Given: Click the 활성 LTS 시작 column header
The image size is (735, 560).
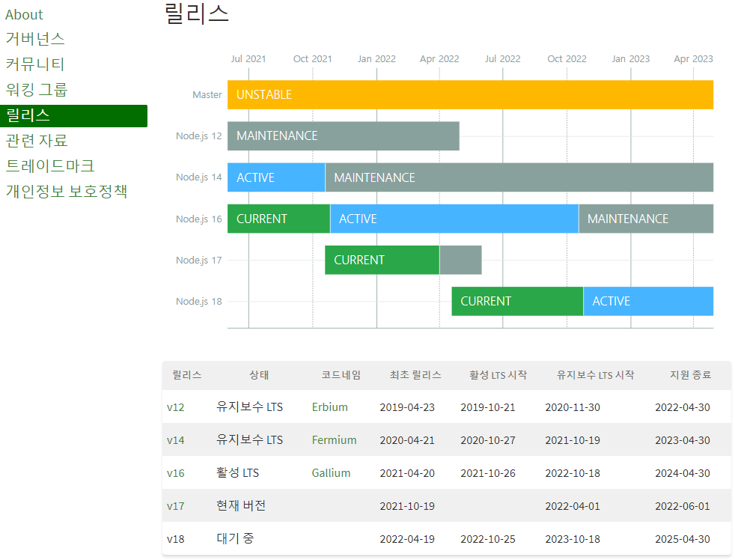Looking at the screenshot, I should [498, 375].
